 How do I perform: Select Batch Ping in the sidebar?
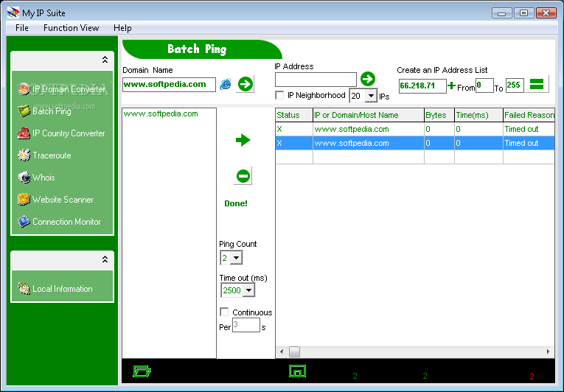click(x=44, y=111)
